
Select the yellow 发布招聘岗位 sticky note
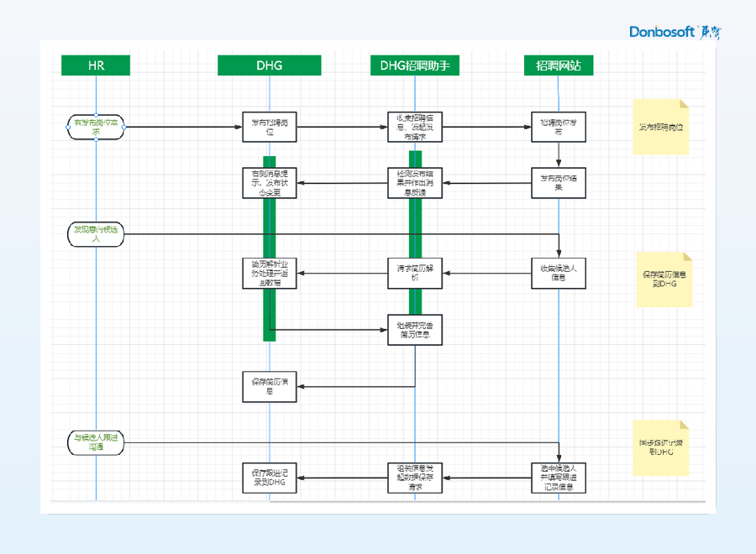[x=661, y=128]
